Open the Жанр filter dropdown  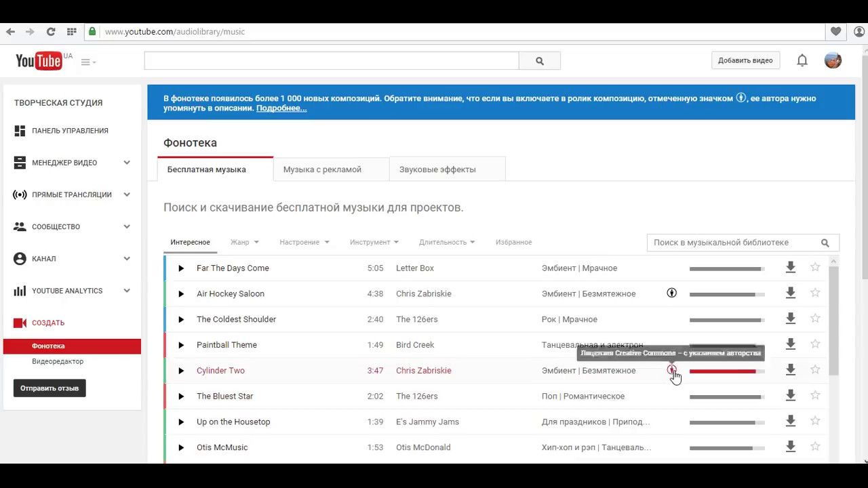tap(244, 243)
